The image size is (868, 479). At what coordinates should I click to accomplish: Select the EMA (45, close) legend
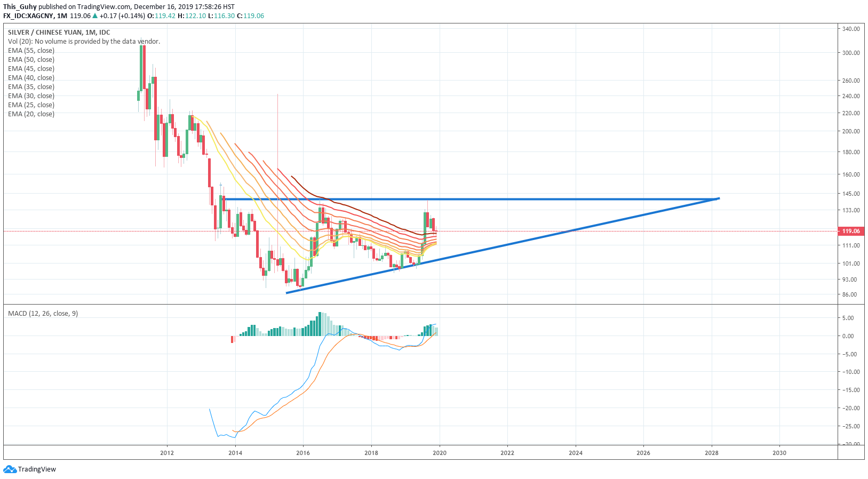point(31,69)
